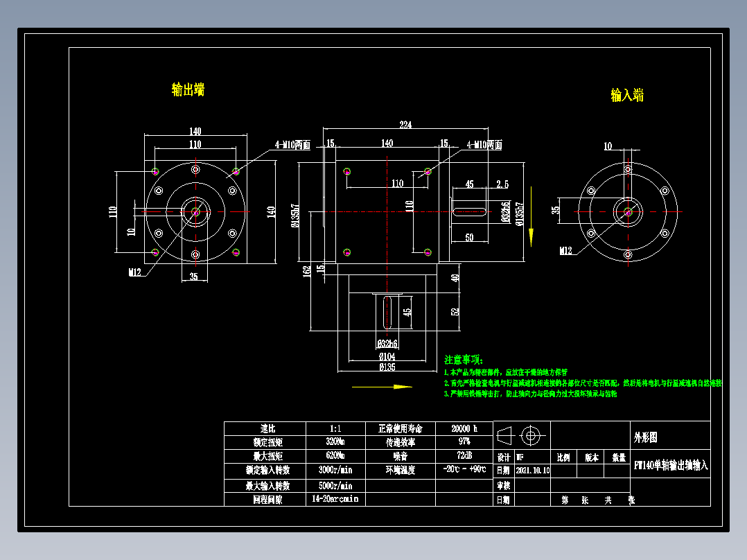The image size is (747, 560).
Task: Select the 输出端 view title label
Action: point(188,87)
